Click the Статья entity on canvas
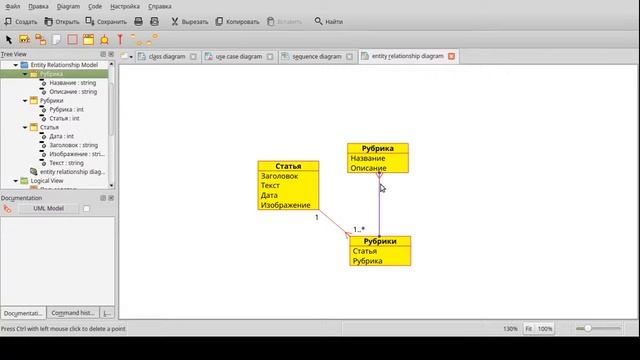 coord(289,185)
